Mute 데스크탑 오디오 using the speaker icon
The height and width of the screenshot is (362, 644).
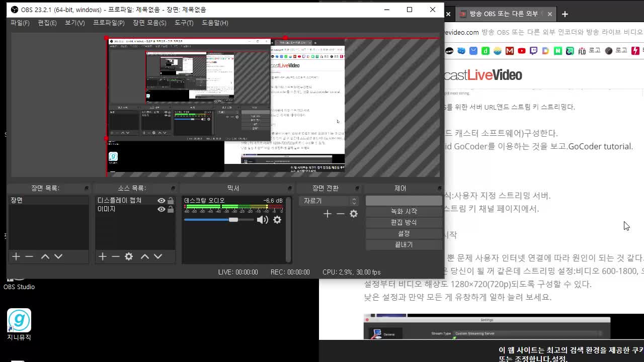pyautogui.click(x=262, y=220)
